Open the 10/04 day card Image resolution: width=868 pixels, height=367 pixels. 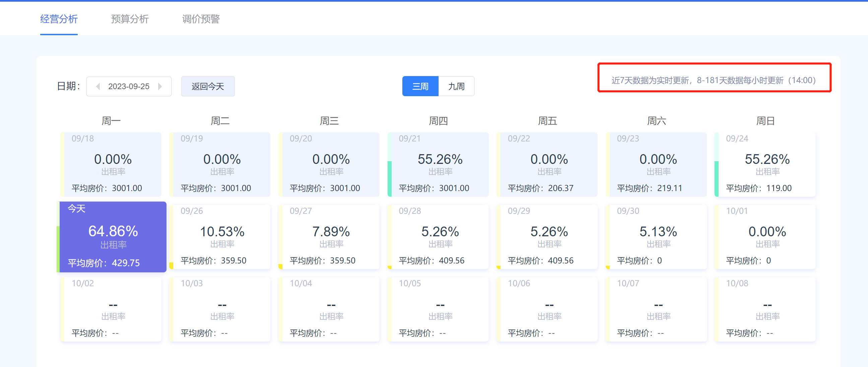point(329,309)
